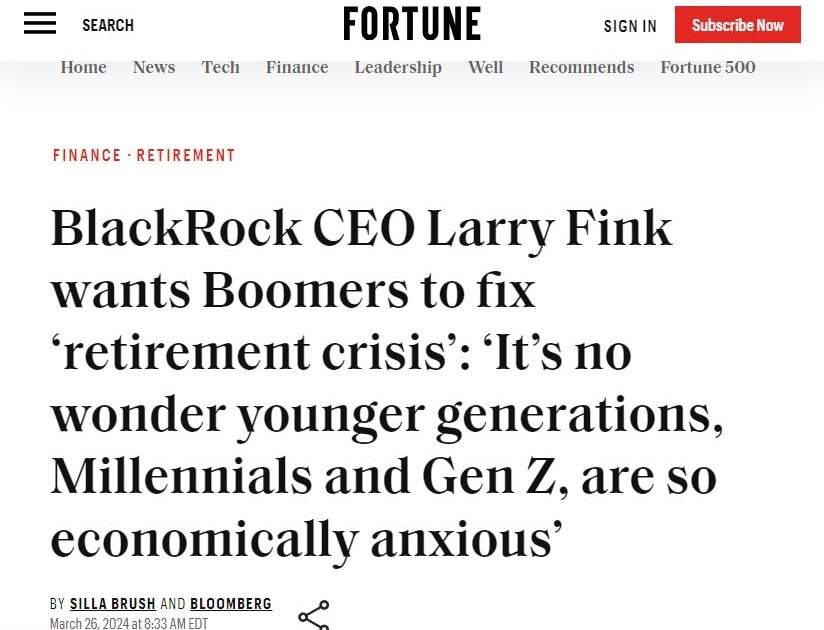Click the Fortune logo

pos(412,24)
